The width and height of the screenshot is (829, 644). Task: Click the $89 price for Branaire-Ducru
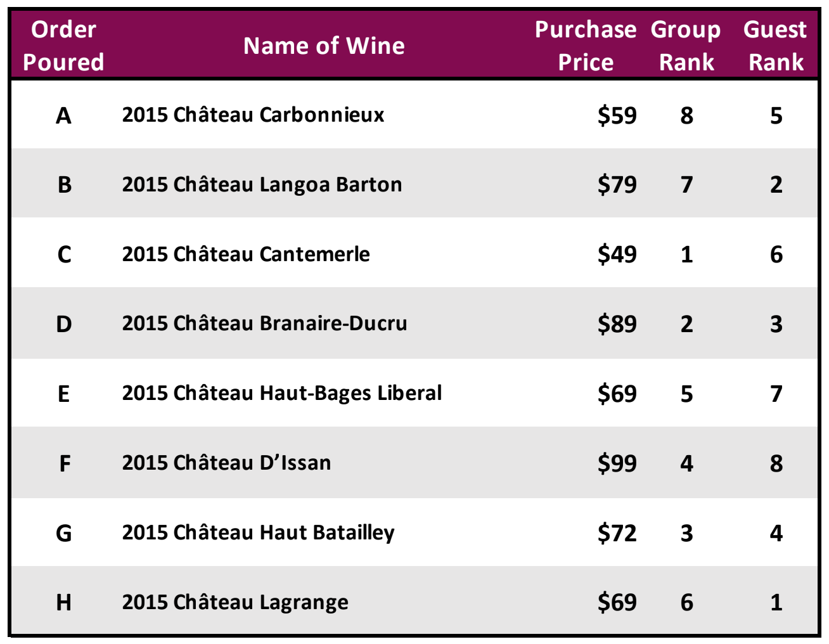[x=617, y=324]
